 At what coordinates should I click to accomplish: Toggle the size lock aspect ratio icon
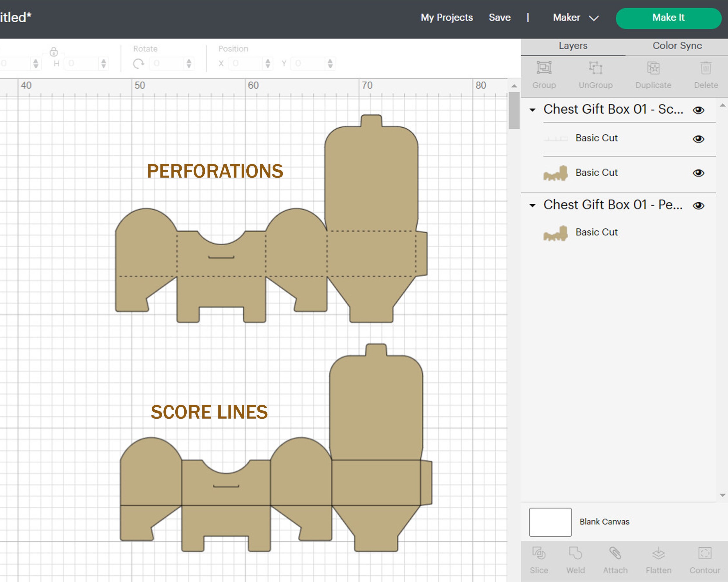coord(54,53)
